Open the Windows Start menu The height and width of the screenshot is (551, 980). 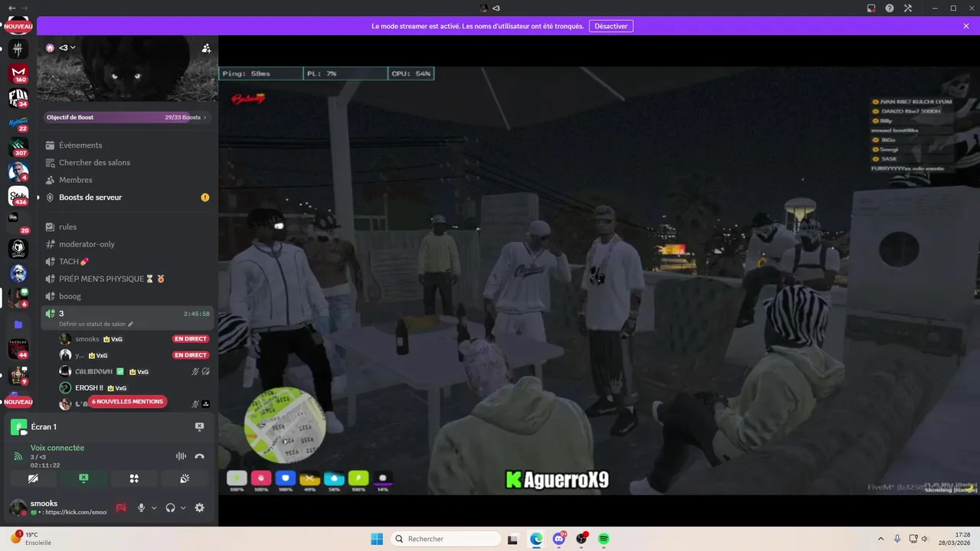[x=377, y=539]
